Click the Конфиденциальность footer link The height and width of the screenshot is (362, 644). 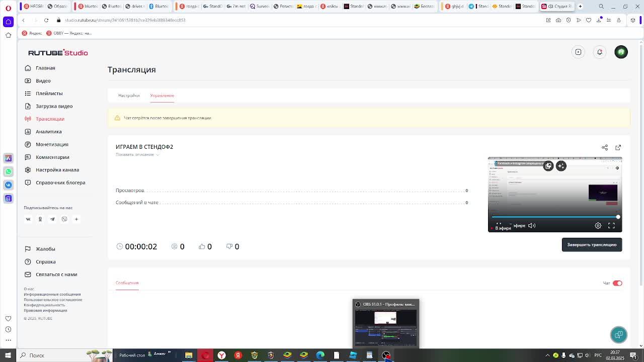(44, 305)
